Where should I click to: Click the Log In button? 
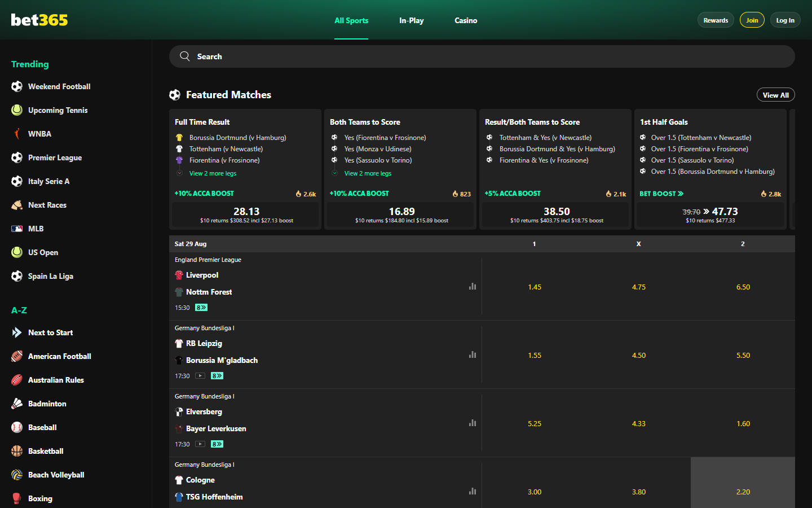click(x=785, y=20)
